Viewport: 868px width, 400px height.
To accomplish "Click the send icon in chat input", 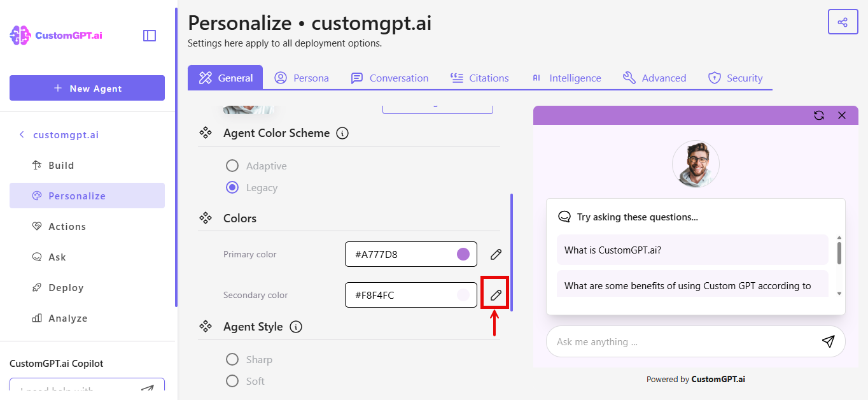I will pyautogui.click(x=828, y=341).
